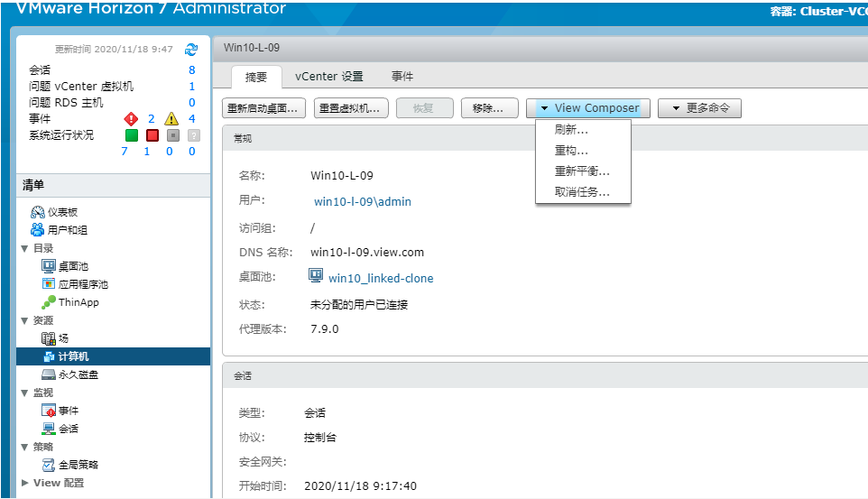The image size is (868, 499).
Task: Click the Win10-L-09 page title
Action: coord(252,48)
